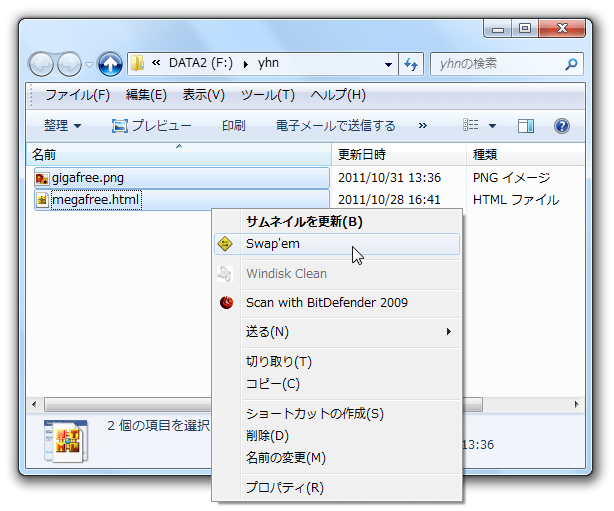This screenshot has width=614, height=511.
Task: Click the yhn breadcrumb segment
Action: coord(268,63)
